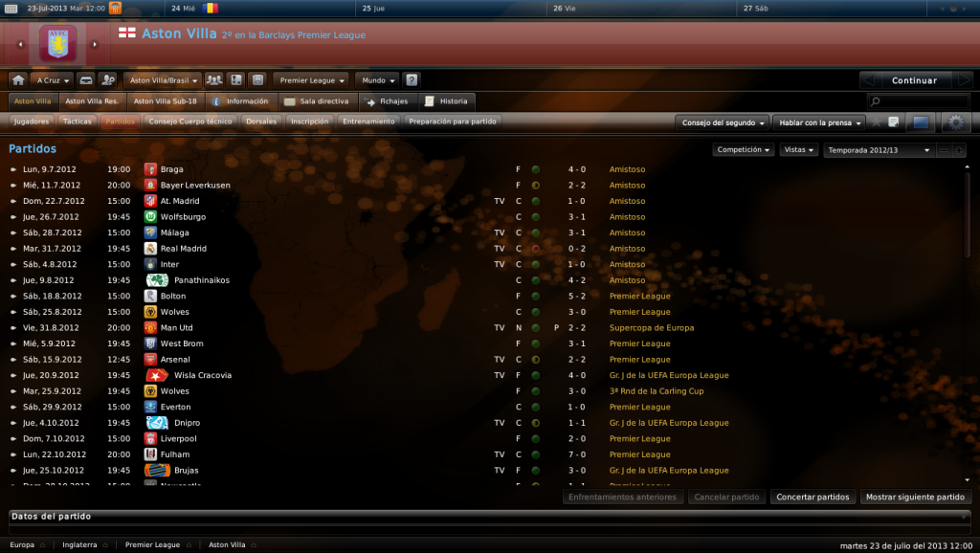Image resolution: width=980 pixels, height=553 pixels.
Task: Bookmark this screen with the star icon
Action: point(877,122)
